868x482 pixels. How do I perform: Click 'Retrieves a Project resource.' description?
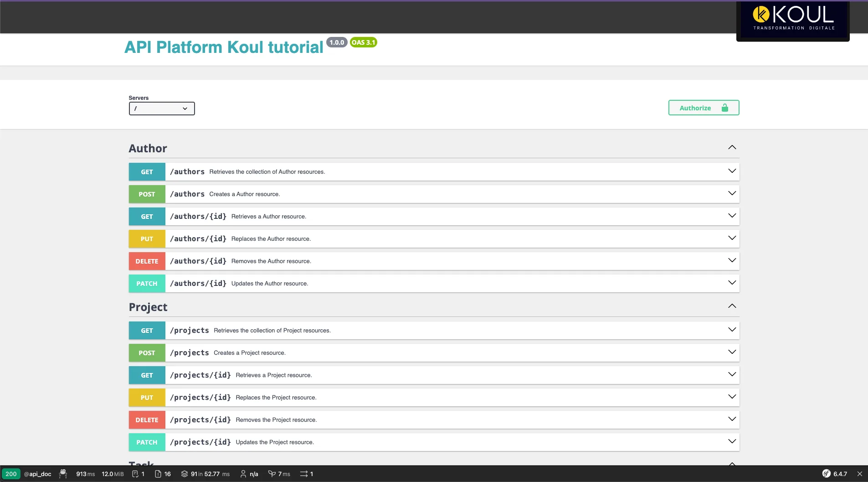(274, 375)
